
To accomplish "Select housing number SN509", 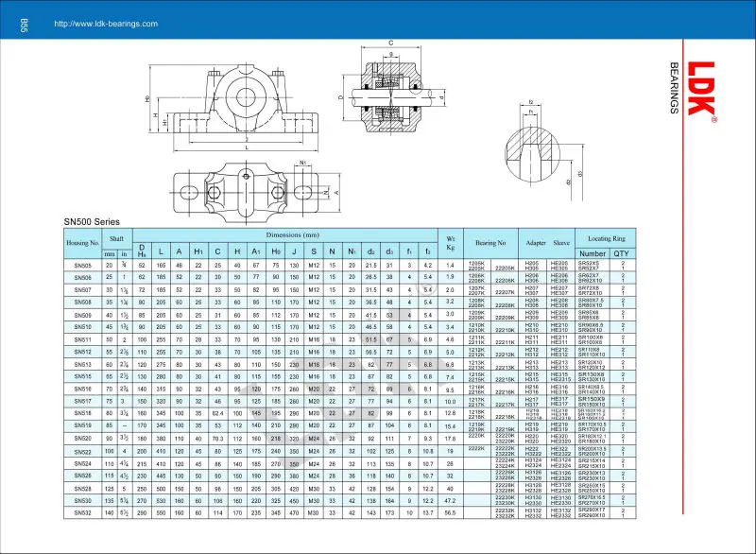I will [x=82, y=316].
